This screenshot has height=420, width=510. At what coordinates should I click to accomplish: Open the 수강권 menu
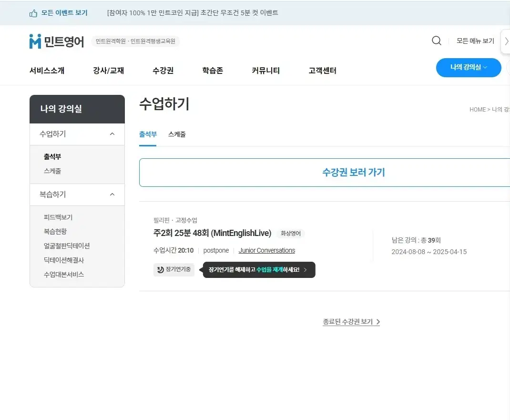click(163, 71)
